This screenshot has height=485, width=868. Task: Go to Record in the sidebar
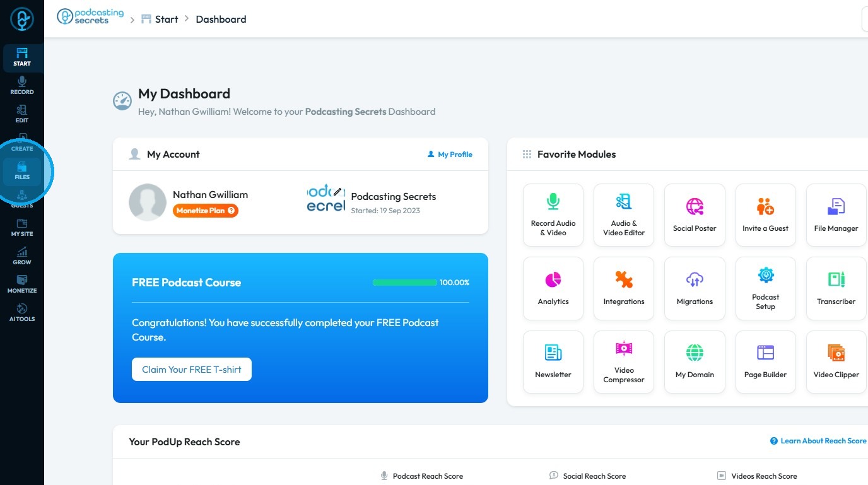click(22, 86)
